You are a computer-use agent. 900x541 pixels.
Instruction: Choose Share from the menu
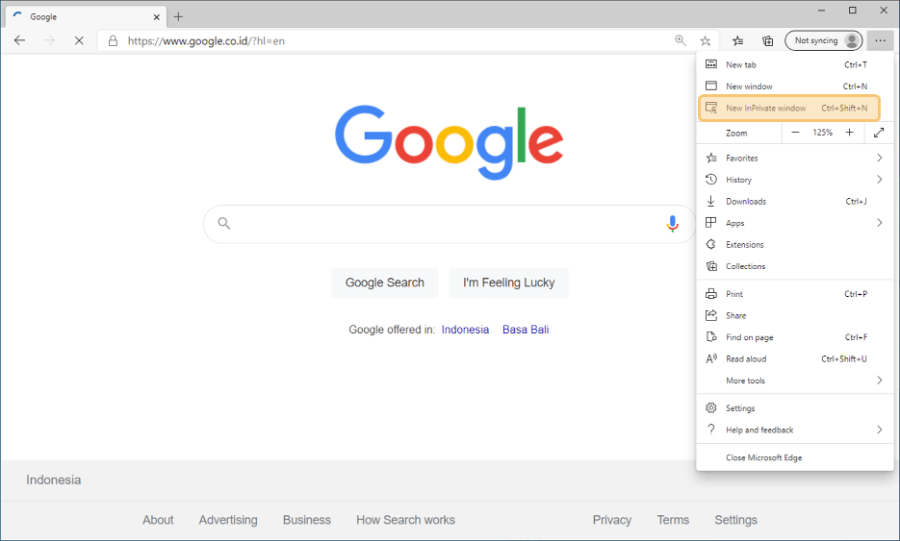tap(795, 316)
